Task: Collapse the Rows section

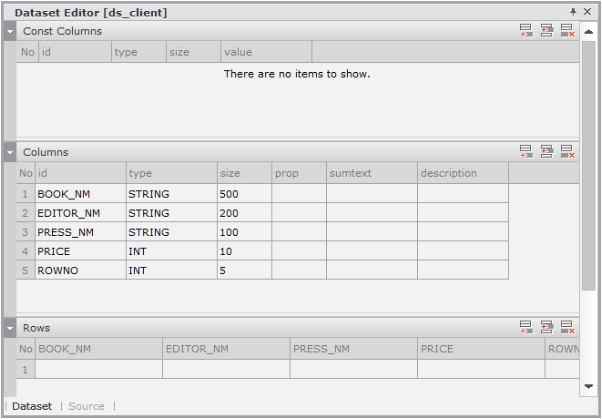Action: coord(10,327)
